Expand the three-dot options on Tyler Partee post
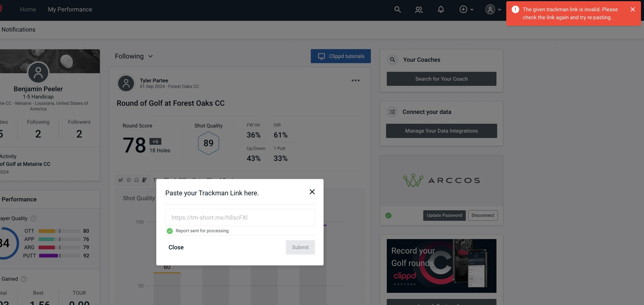 pos(355,80)
